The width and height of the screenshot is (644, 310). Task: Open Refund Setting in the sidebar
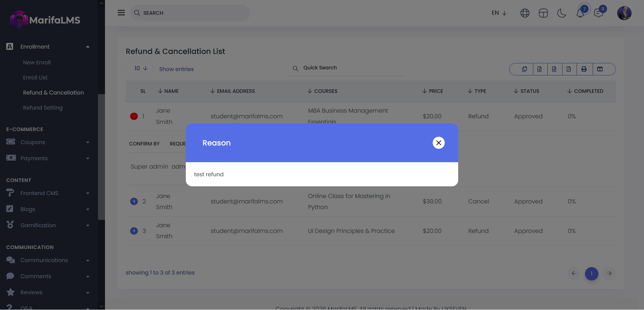(x=43, y=108)
